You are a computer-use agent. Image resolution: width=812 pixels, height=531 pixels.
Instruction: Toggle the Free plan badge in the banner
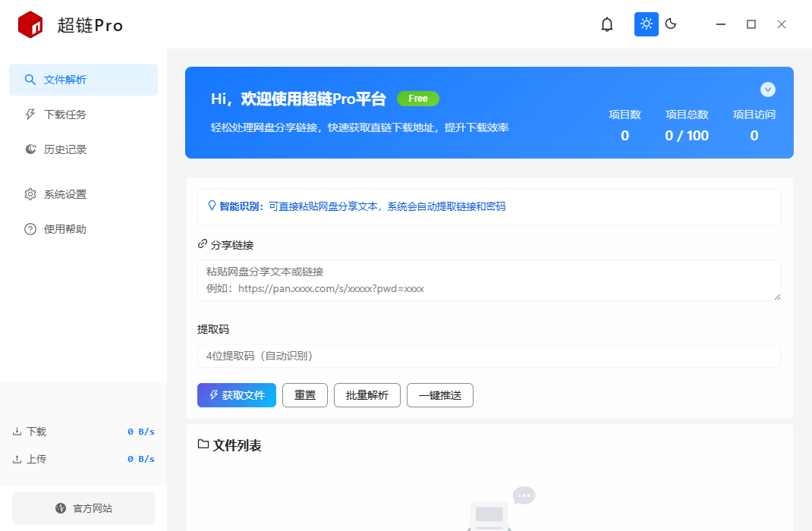tap(417, 99)
